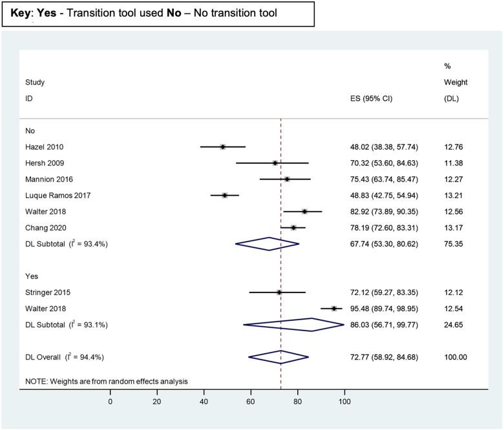
Task: Click the "Yes" subgroup heading
Action: click(x=32, y=276)
